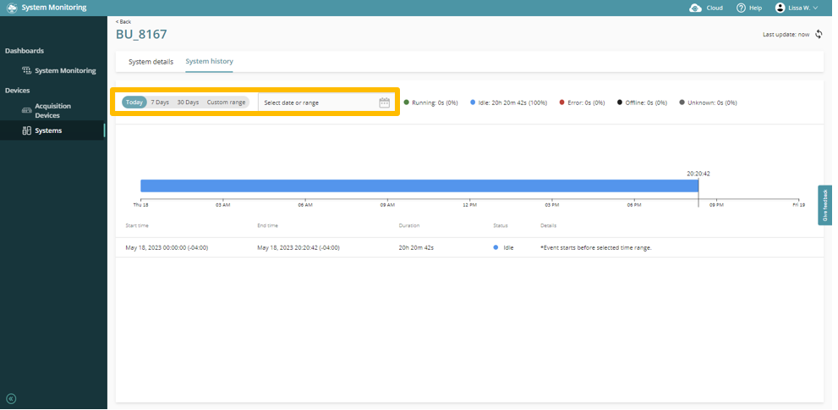Screen dimensions: 838x410
Task: Expand the Lissa W. user menu
Action: click(x=803, y=8)
